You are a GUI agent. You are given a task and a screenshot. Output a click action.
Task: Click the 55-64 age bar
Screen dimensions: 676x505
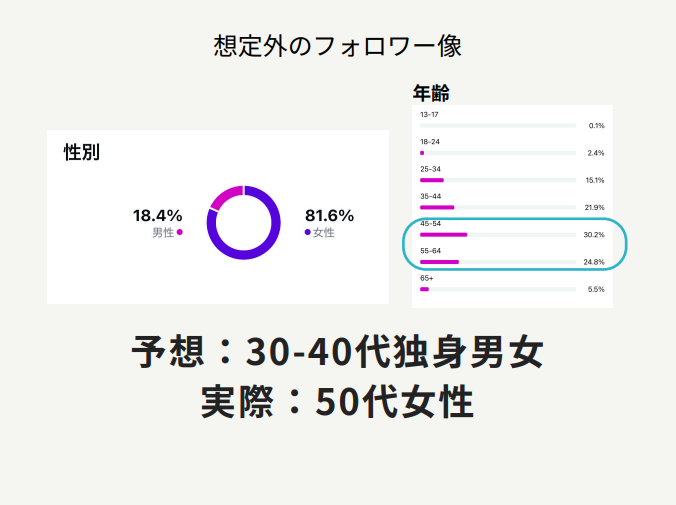(439, 262)
